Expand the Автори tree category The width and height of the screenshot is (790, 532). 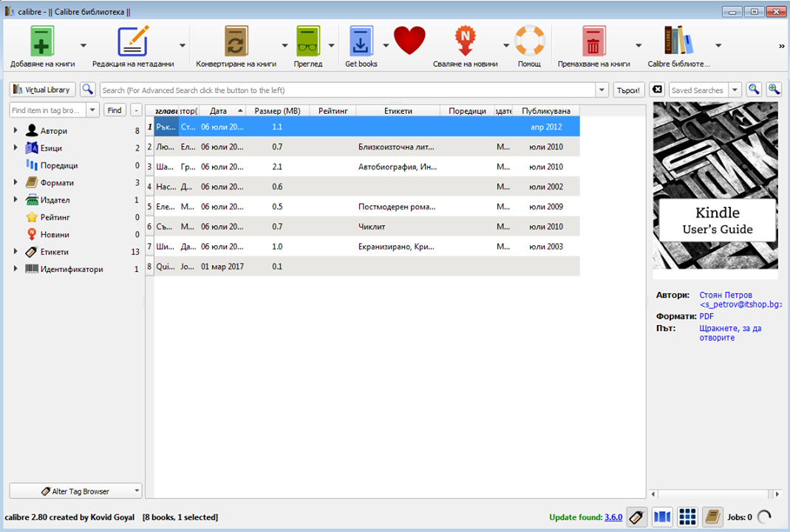[x=16, y=131]
